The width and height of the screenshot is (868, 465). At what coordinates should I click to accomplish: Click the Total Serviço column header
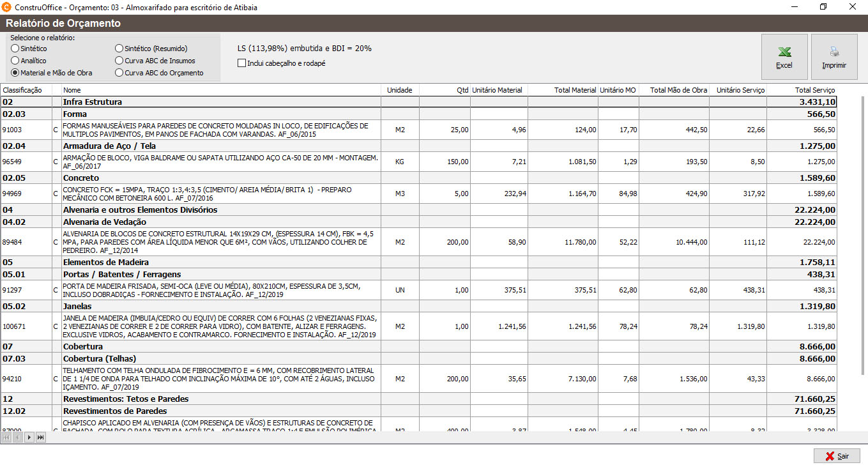click(x=802, y=90)
